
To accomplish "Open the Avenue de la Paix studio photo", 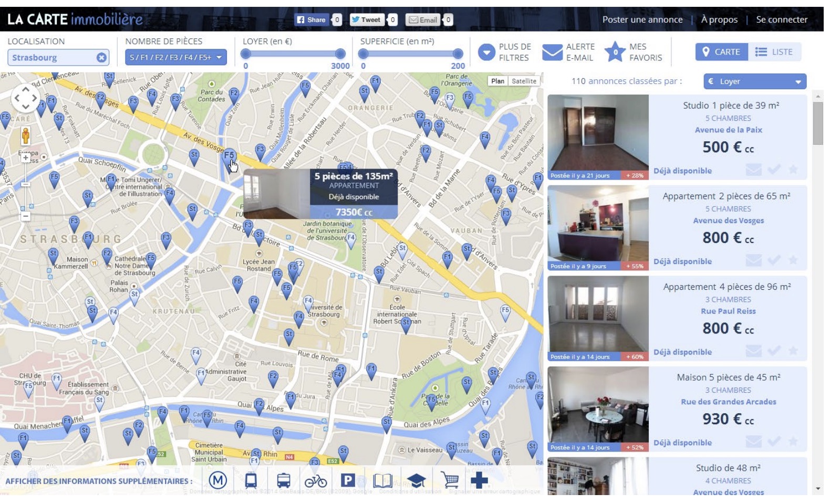I will click(598, 137).
